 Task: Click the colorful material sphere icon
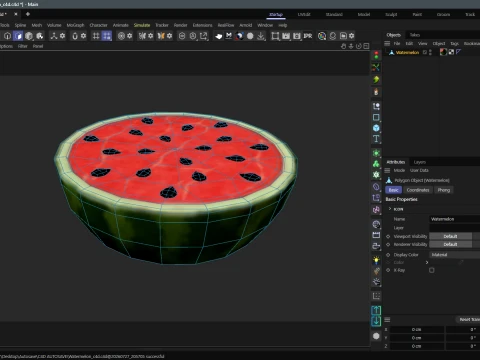tap(322, 36)
